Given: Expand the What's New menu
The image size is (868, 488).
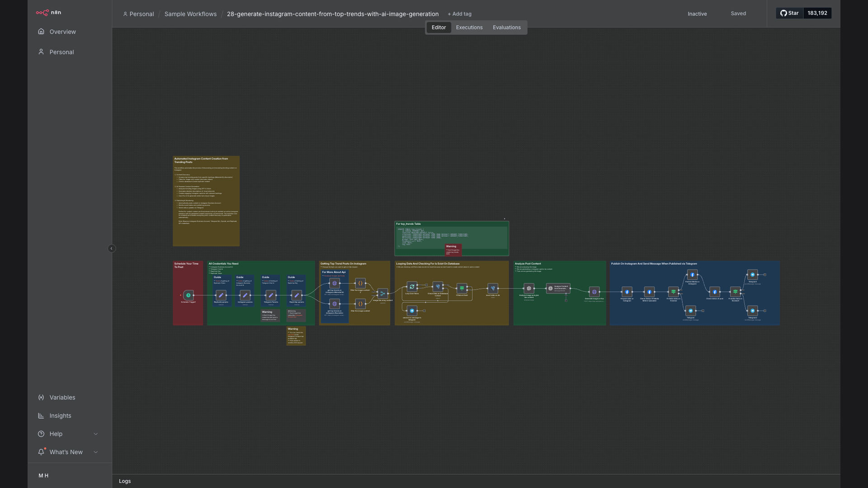Looking at the screenshot, I should 68,452.
